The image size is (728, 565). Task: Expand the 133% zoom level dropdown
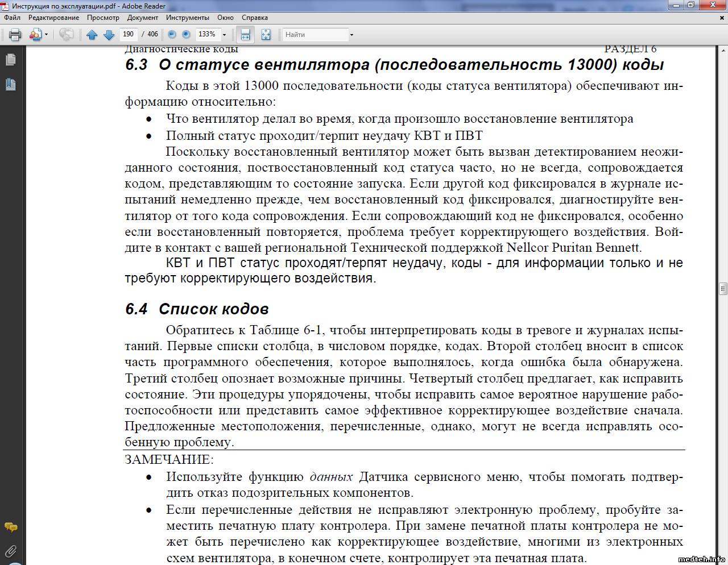click(224, 35)
